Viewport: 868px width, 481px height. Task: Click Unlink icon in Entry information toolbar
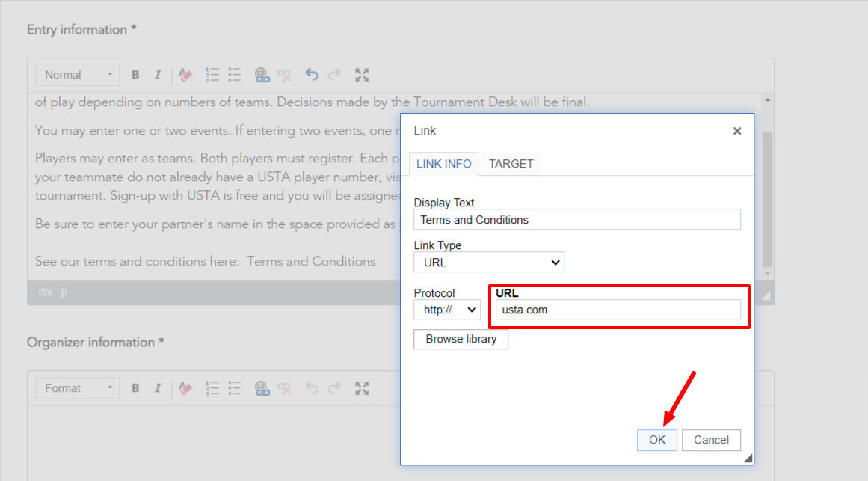click(285, 75)
